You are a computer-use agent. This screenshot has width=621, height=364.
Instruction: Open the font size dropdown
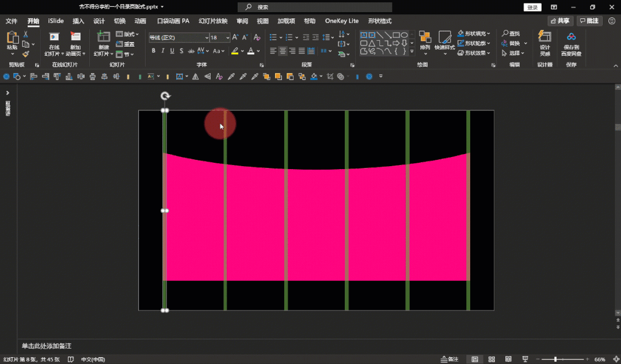(x=227, y=37)
